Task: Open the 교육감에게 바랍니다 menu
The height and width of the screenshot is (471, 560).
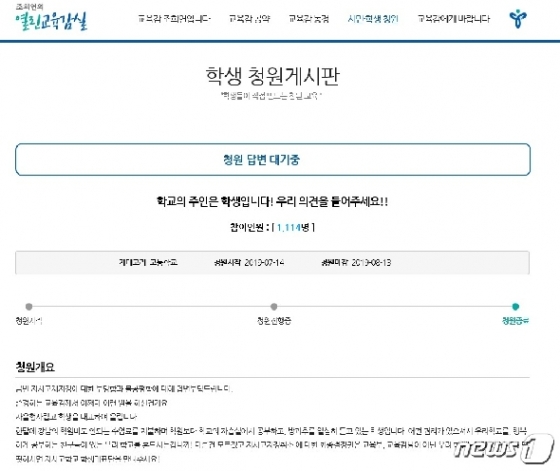Action: click(454, 19)
